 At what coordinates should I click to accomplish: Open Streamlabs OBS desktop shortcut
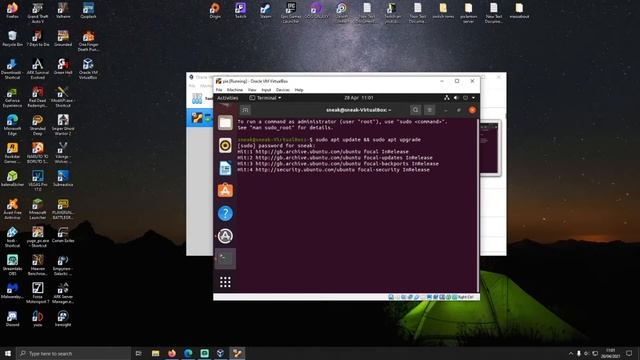click(12, 265)
